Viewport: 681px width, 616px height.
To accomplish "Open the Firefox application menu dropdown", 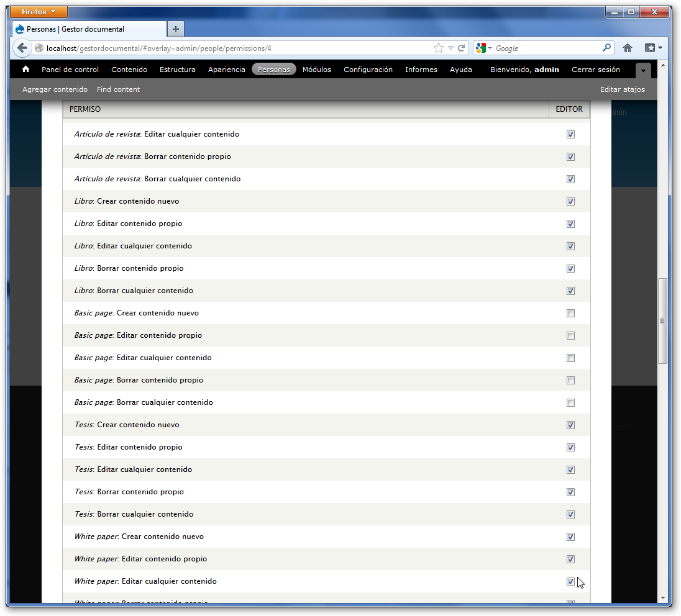I will [x=39, y=12].
